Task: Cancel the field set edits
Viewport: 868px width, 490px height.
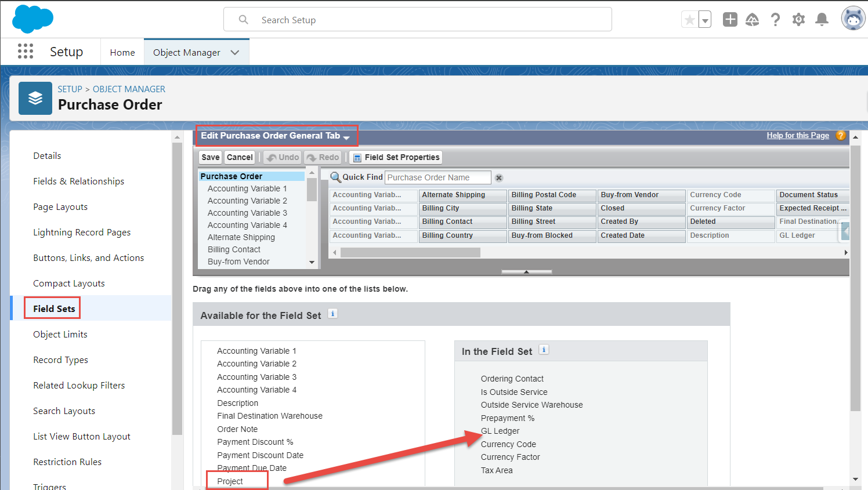Action: coord(240,157)
